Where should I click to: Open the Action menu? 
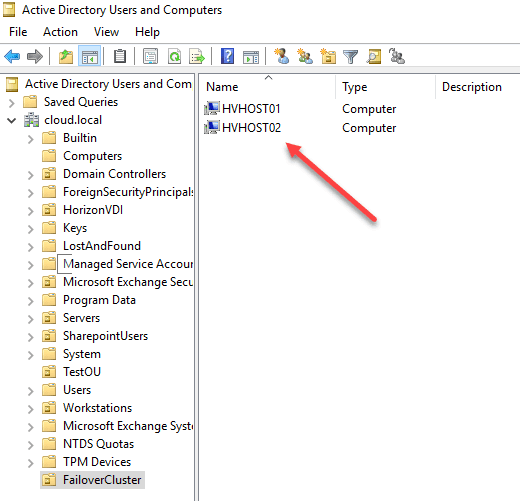(x=60, y=32)
